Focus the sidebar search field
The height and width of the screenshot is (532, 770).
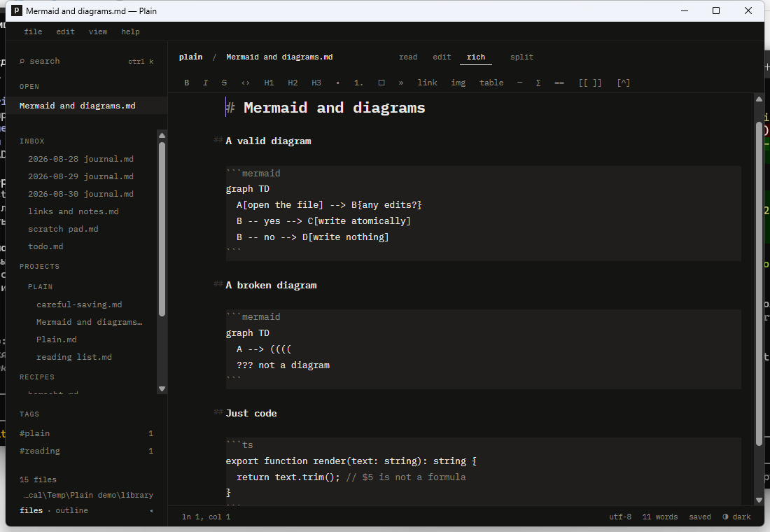[86, 61]
